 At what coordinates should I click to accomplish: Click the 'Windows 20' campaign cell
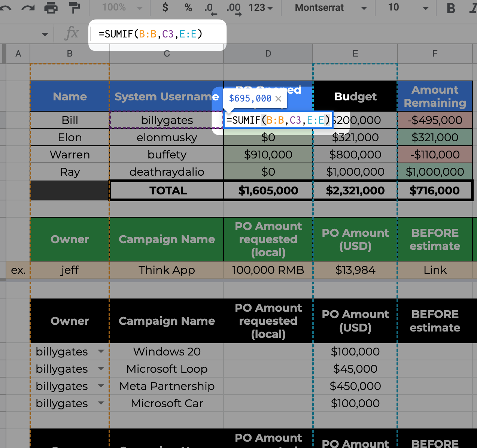[x=167, y=351]
